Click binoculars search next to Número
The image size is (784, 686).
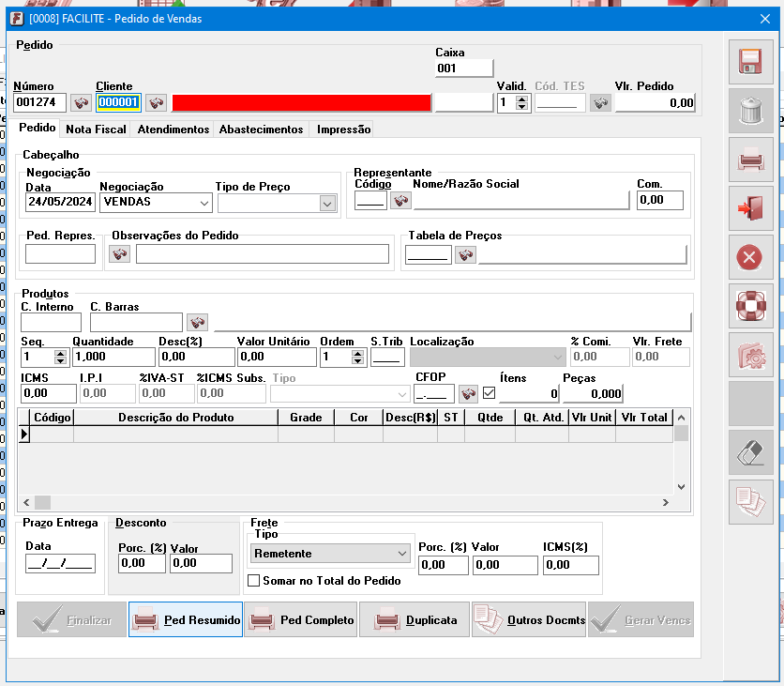tap(81, 103)
